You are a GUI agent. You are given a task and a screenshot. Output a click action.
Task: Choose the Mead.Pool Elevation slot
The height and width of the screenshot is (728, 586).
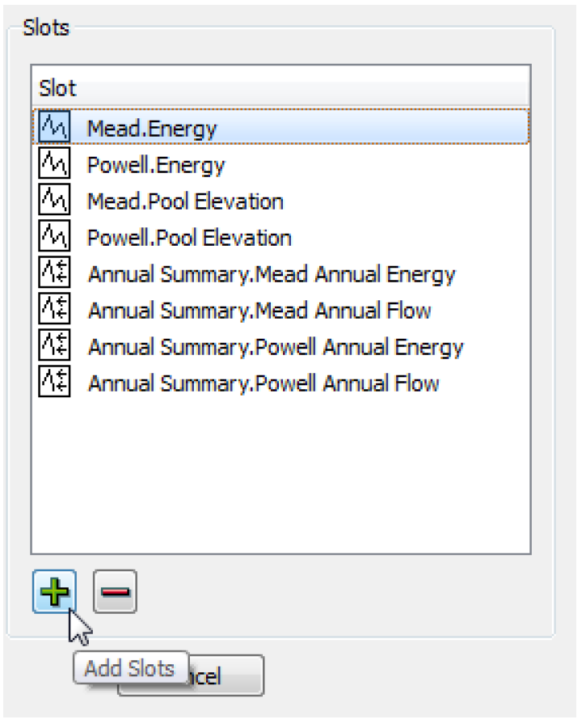185,201
